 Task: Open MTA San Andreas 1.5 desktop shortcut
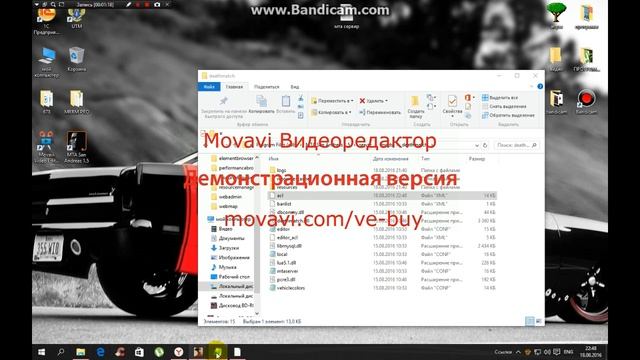click(x=76, y=147)
